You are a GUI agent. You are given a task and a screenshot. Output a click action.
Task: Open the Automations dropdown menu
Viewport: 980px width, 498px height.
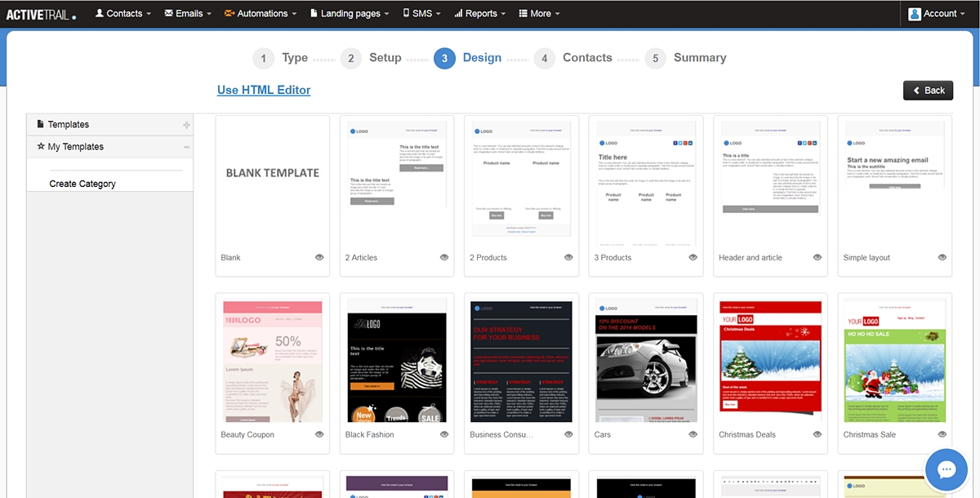(260, 14)
